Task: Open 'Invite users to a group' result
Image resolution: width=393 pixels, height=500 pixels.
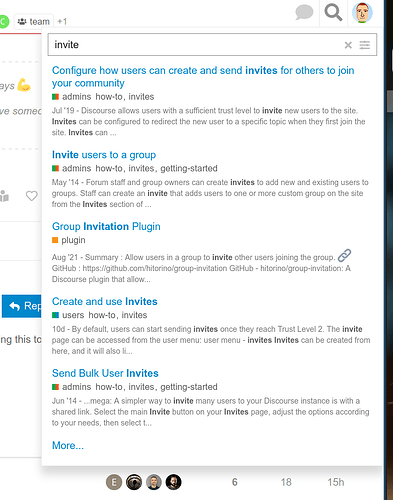Action: pyautogui.click(x=104, y=155)
